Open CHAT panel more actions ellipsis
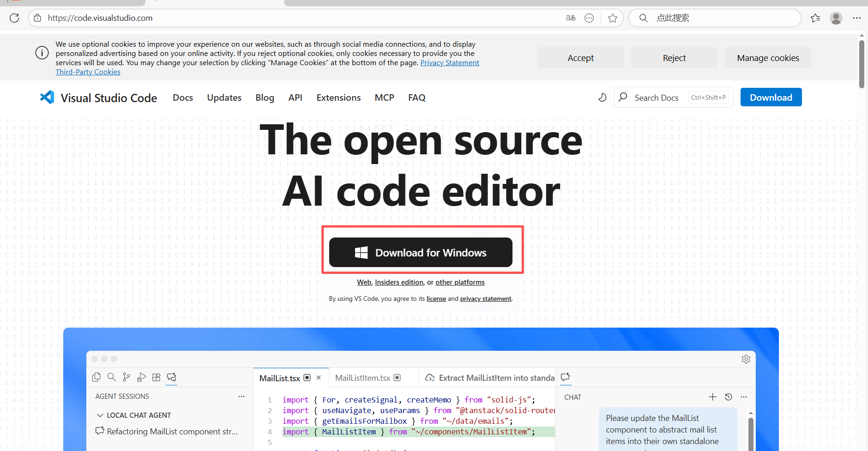 click(744, 397)
